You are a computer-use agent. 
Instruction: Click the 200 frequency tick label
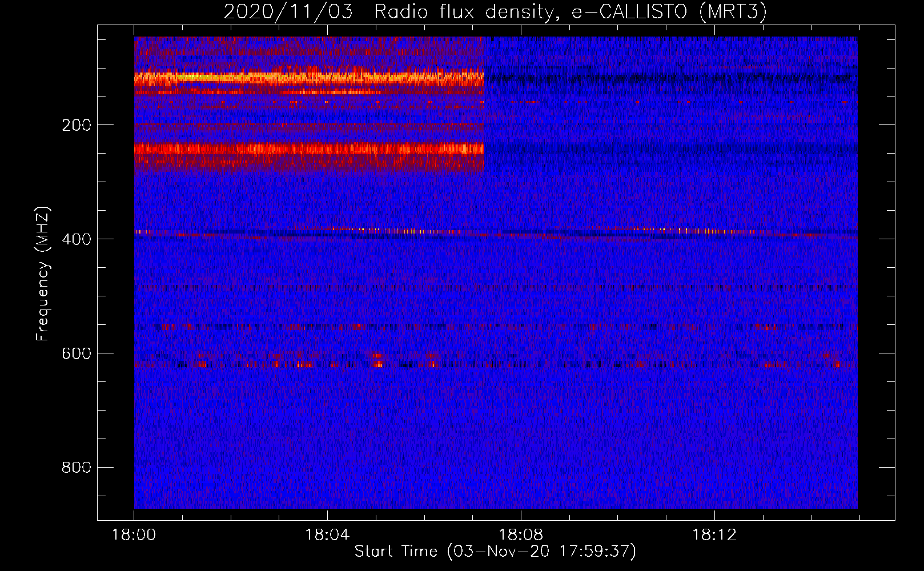(x=77, y=125)
